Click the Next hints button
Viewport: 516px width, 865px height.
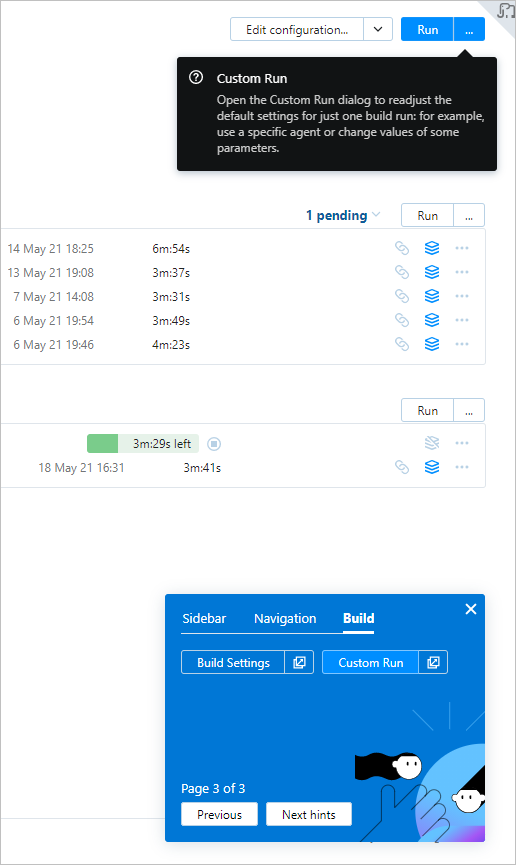coord(309,814)
